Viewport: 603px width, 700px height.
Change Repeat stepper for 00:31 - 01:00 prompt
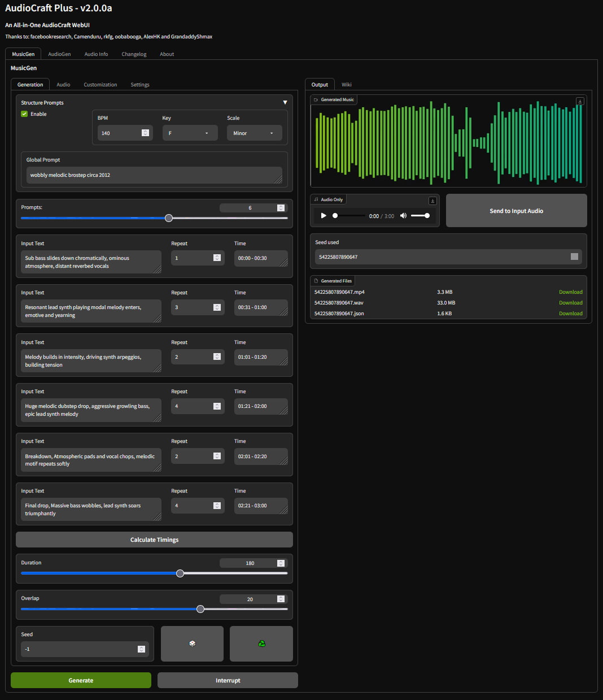pos(217,307)
